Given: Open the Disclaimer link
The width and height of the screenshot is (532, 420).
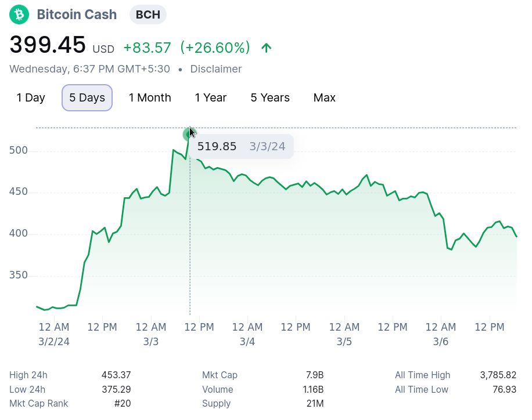Looking at the screenshot, I should 216,69.
